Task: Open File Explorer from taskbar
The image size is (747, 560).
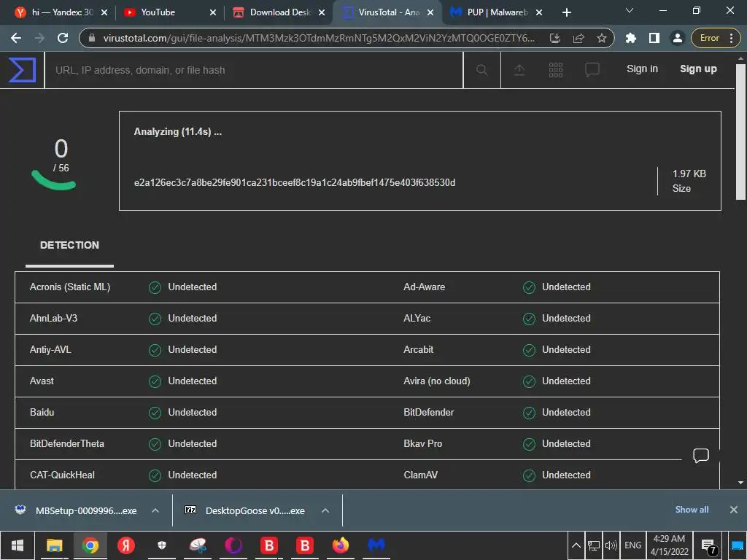Action: click(x=54, y=545)
